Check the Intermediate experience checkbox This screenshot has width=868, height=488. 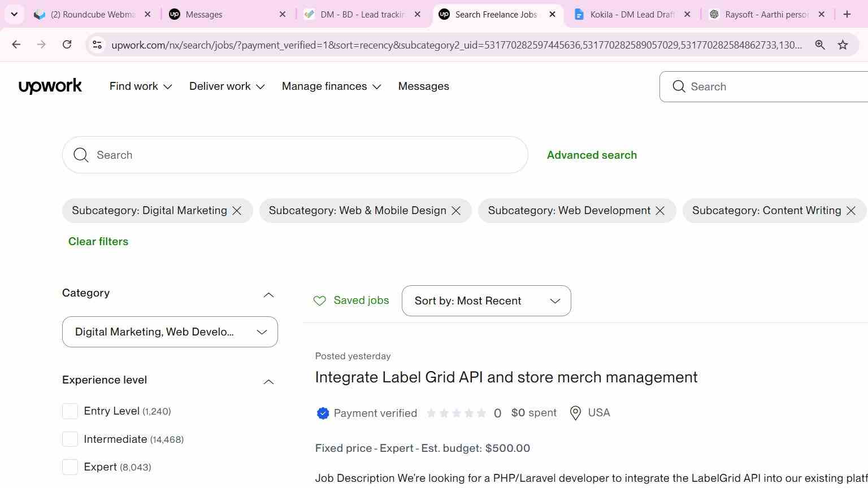tap(70, 439)
